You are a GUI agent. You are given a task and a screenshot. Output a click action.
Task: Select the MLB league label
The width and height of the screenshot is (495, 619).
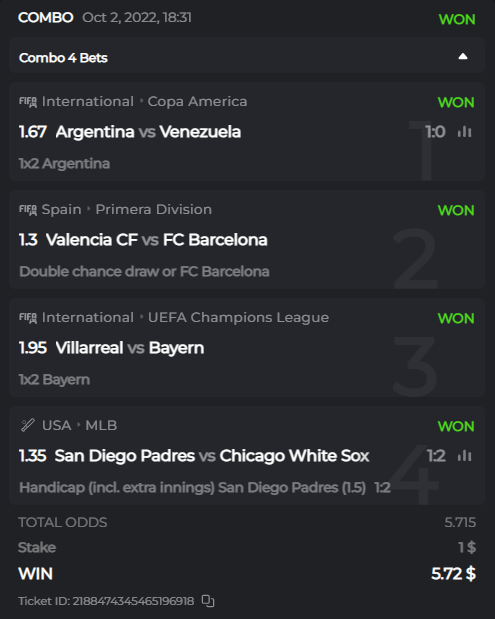click(101, 426)
